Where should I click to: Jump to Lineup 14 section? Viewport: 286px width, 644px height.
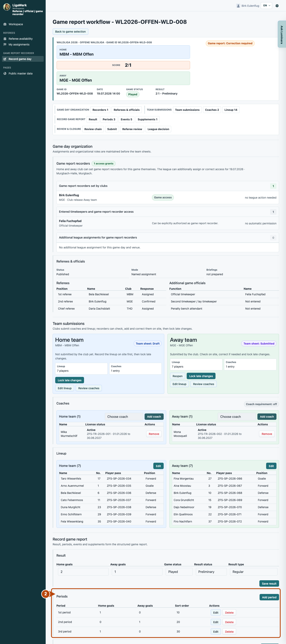pyautogui.click(x=231, y=110)
